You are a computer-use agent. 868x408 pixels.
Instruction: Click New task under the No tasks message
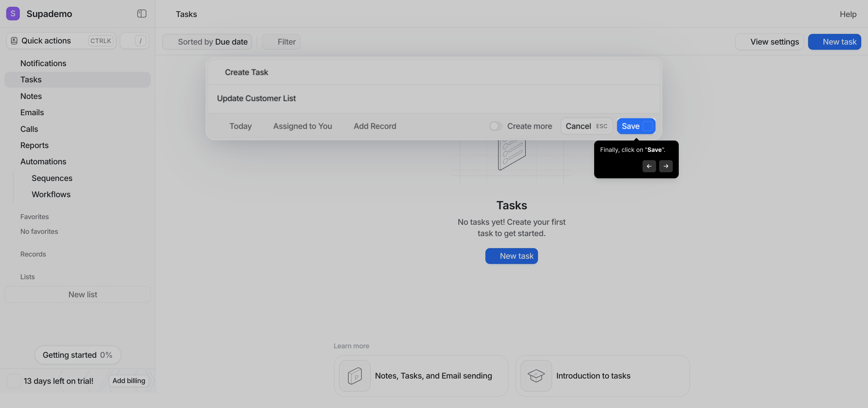511,256
